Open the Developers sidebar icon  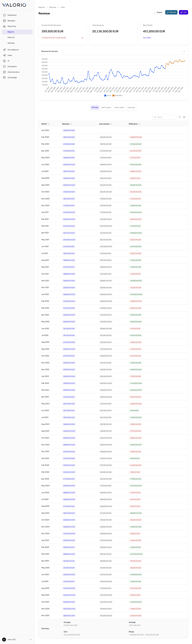click(x=4, y=67)
